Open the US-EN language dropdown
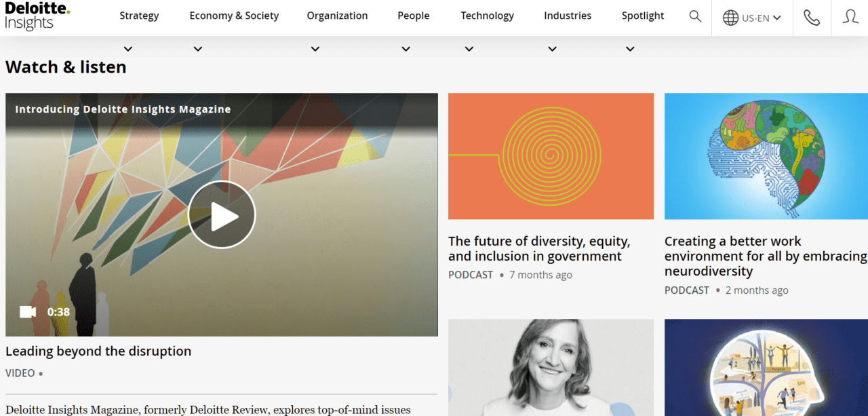Image resolution: width=868 pixels, height=416 pixels. pos(761,18)
